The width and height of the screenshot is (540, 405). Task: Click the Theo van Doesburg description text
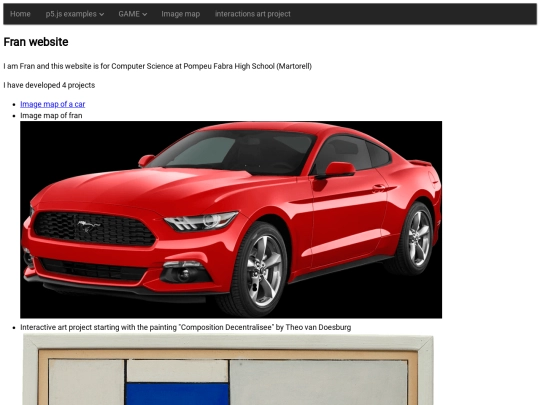click(x=186, y=327)
